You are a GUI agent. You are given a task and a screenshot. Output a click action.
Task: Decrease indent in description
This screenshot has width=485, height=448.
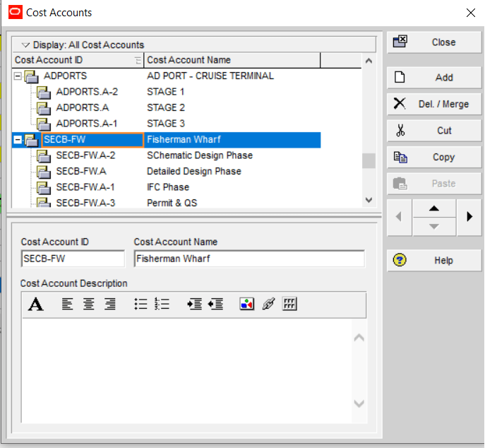click(215, 304)
